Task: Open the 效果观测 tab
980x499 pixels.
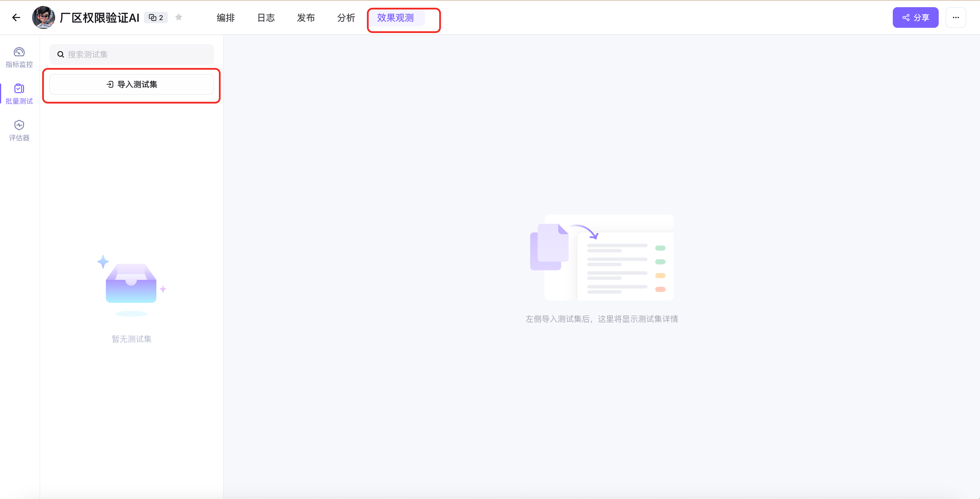Action: pyautogui.click(x=395, y=17)
